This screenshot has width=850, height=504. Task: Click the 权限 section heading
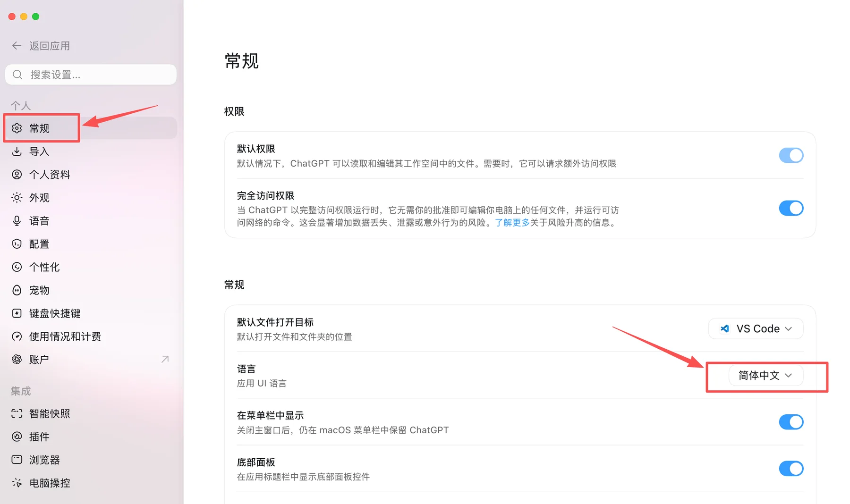[x=234, y=111]
